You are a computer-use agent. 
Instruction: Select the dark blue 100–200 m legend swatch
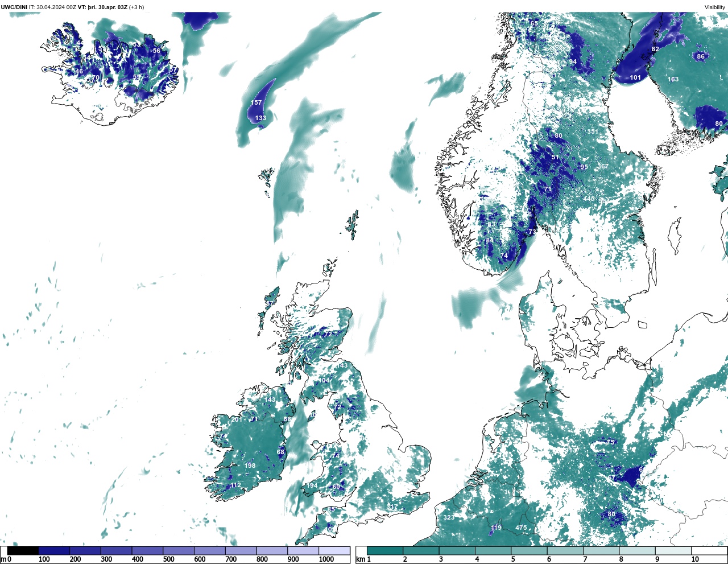click(54, 551)
